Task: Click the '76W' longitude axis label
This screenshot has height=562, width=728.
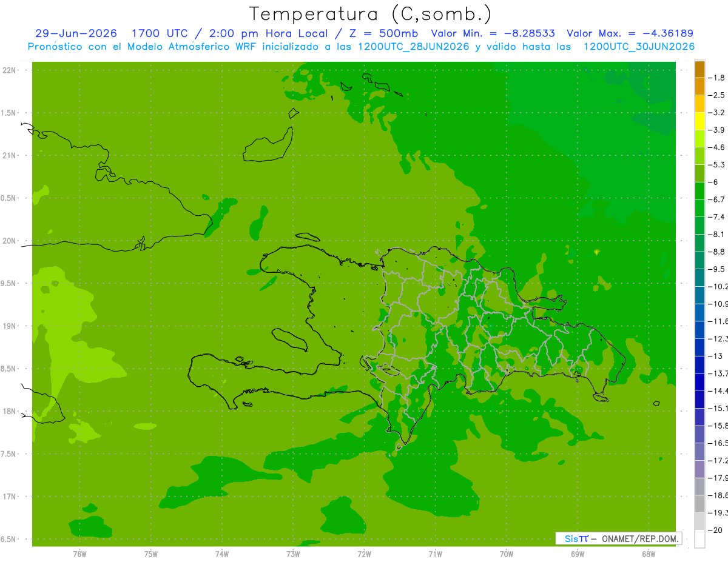Action: (x=79, y=554)
